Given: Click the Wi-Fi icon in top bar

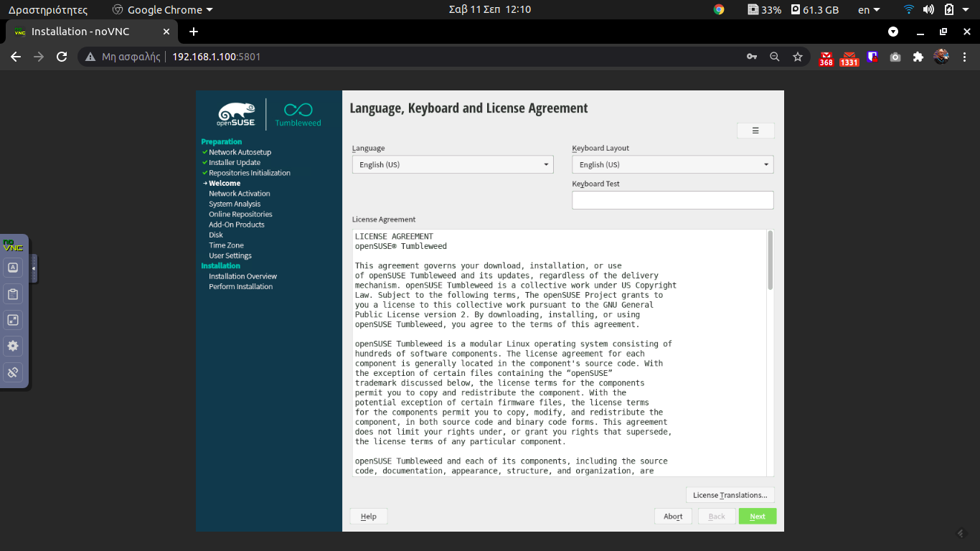Looking at the screenshot, I should [909, 10].
